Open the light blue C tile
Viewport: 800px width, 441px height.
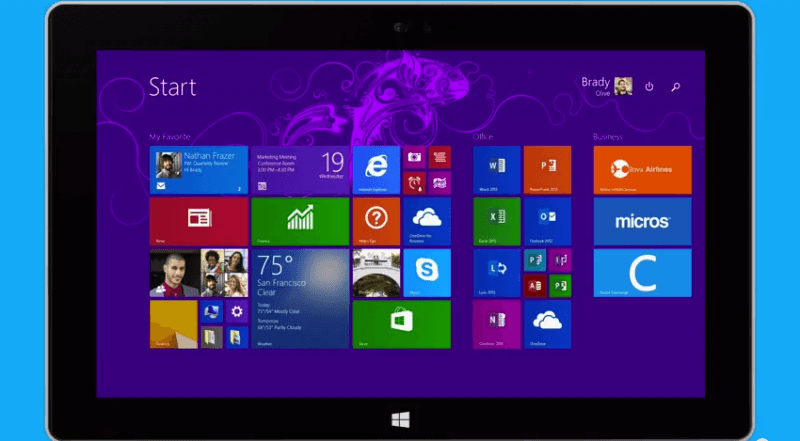pyautogui.click(x=643, y=273)
